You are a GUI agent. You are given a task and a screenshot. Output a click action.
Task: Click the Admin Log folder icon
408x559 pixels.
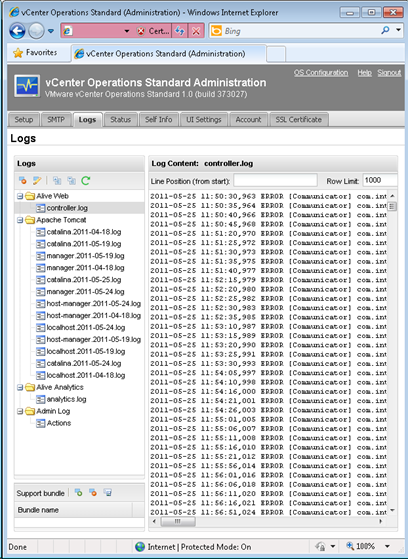click(x=30, y=411)
